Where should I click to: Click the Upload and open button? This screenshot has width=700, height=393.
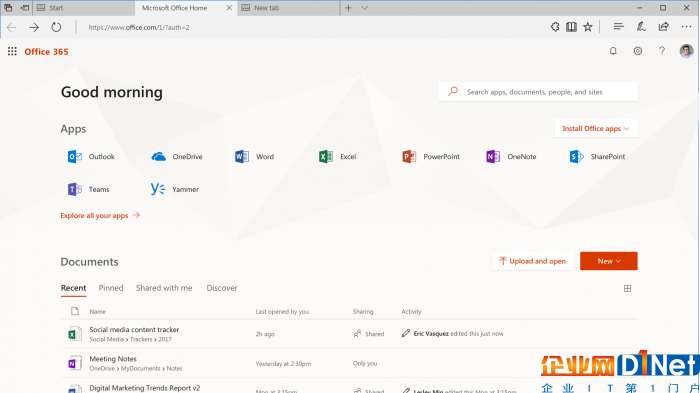533,261
